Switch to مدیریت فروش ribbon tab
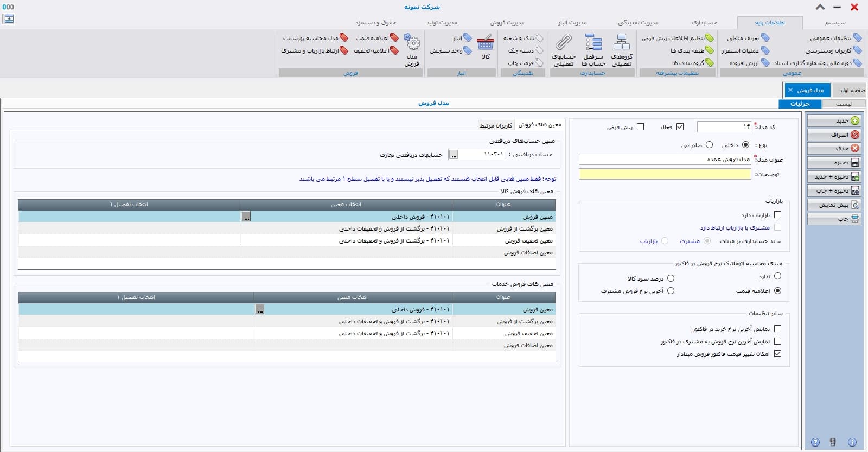The image size is (868, 452). pos(507,22)
